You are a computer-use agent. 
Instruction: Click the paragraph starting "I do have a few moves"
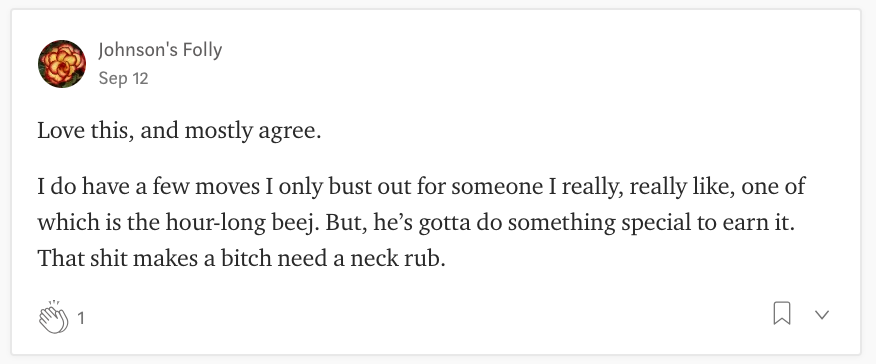[421, 222]
